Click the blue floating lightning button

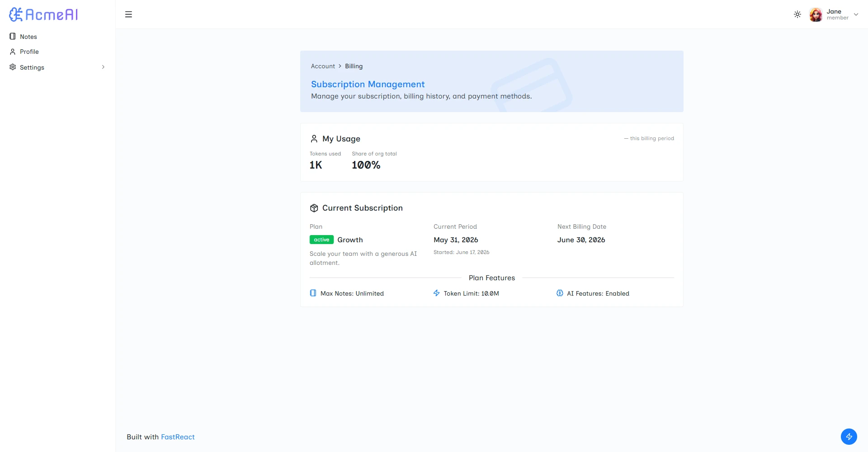(849, 437)
